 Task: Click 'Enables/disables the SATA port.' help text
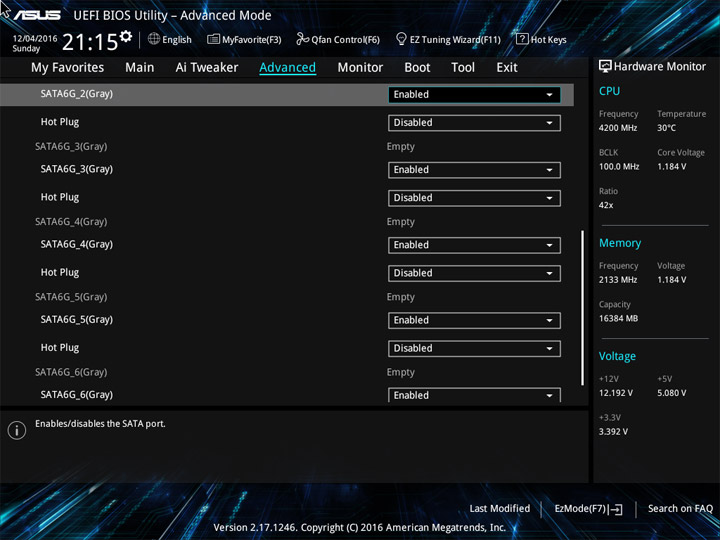click(x=100, y=424)
